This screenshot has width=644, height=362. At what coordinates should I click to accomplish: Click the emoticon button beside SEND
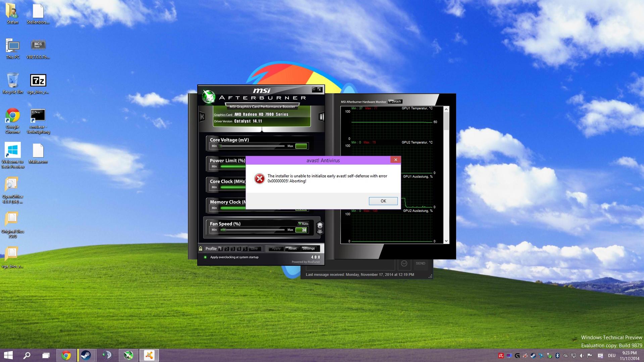[x=404, y=263]
